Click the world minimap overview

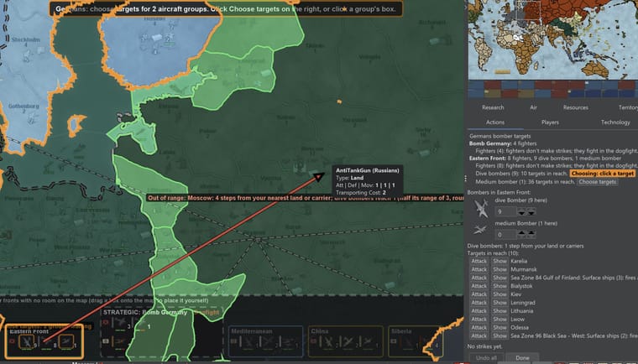coord(553,39)
